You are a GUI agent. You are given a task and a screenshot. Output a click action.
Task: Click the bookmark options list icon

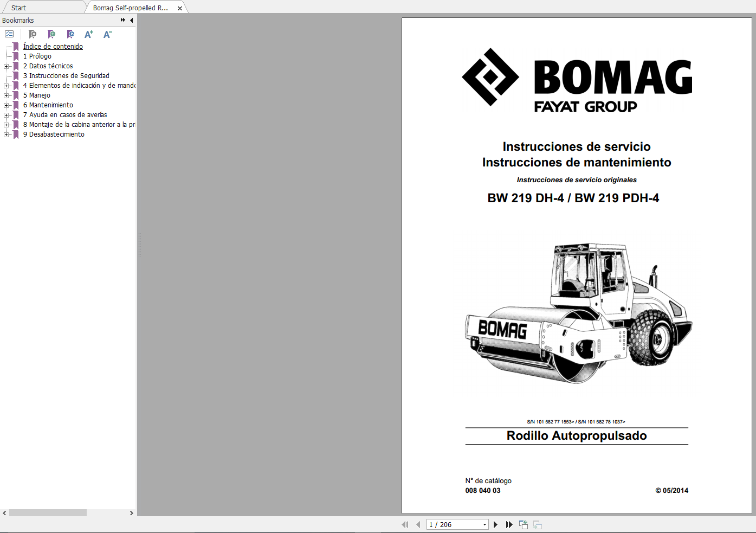pyautogui.click(x=9, y=34)
